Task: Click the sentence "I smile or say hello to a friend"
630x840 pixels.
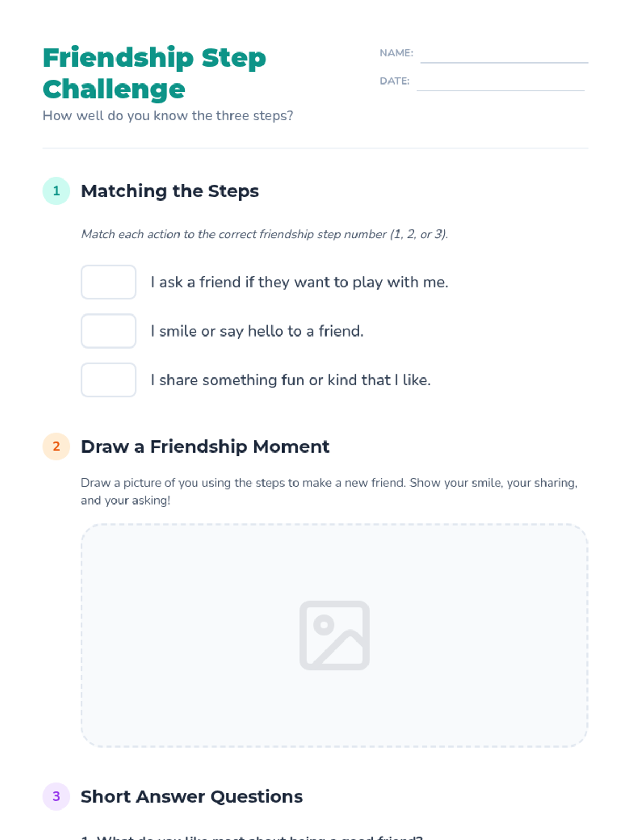Action: tap(257, 331)
